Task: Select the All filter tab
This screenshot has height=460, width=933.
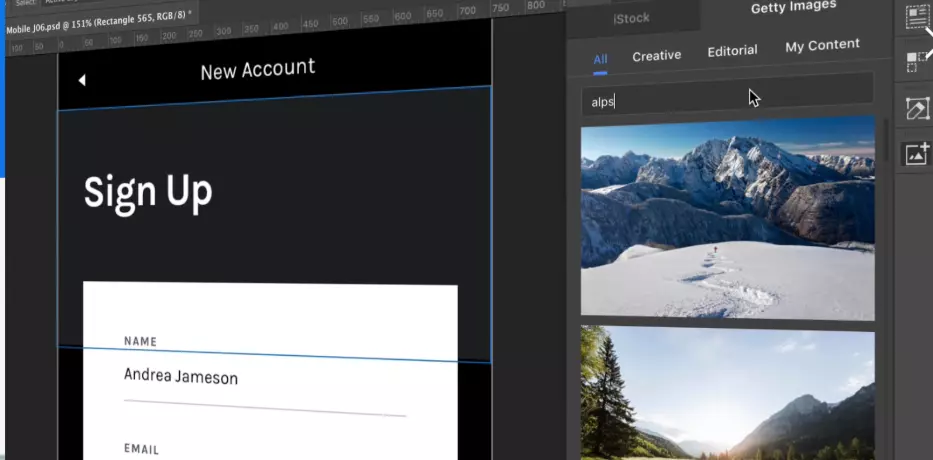Action: click(x=600, y=60)
